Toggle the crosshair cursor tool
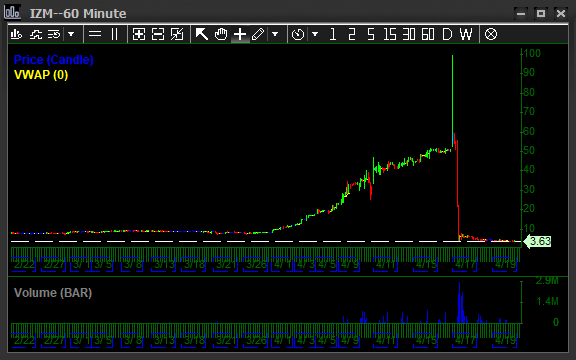Screen dimensions: 576x360 click(240, 35)
